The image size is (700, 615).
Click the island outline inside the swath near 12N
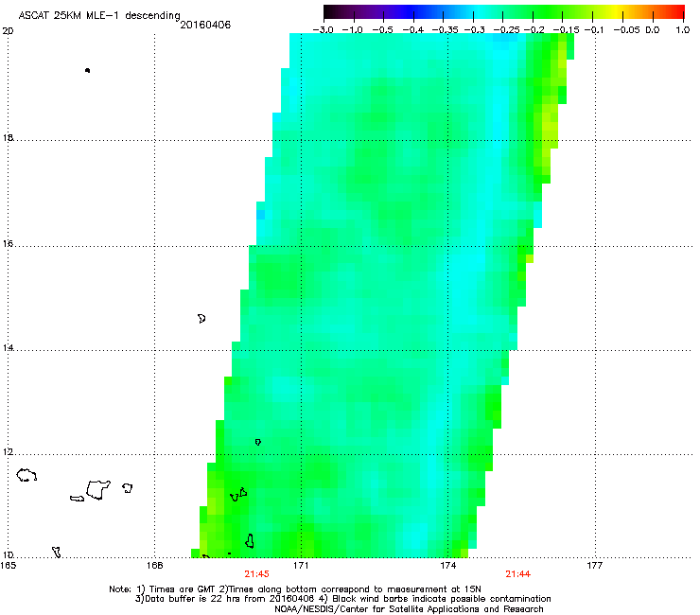tap(257, 442)
